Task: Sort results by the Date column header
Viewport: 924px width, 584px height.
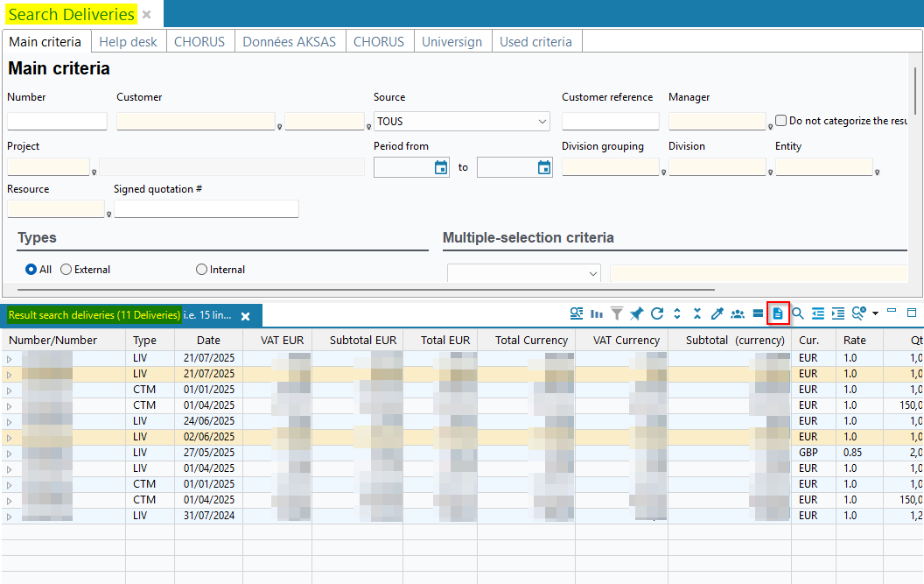Action: click(208, 340)
